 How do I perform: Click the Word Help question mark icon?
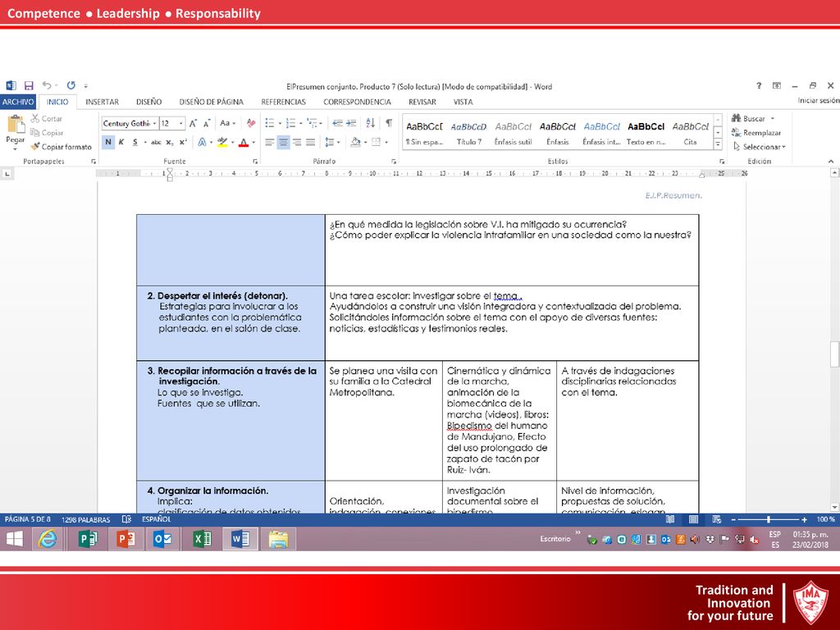pyautogui.click(x=759, y=85)
